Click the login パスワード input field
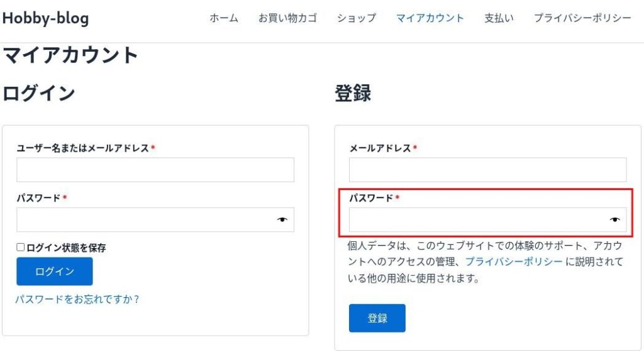 [145, 220]
